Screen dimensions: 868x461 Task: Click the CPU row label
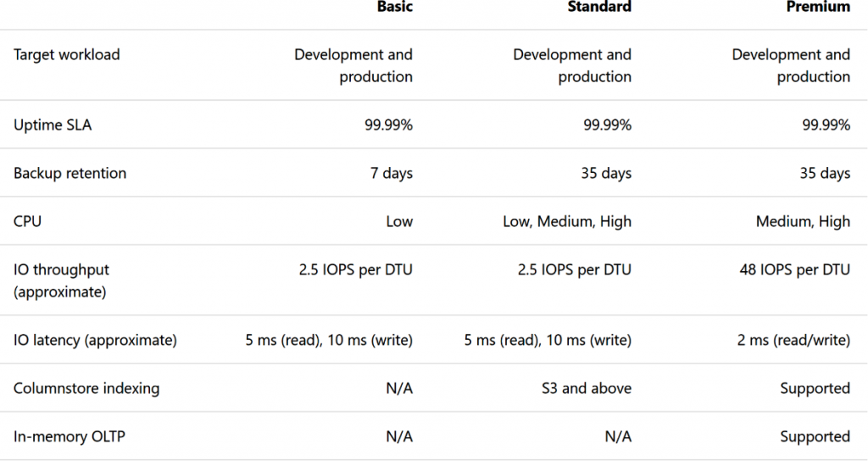coord(27,221)
